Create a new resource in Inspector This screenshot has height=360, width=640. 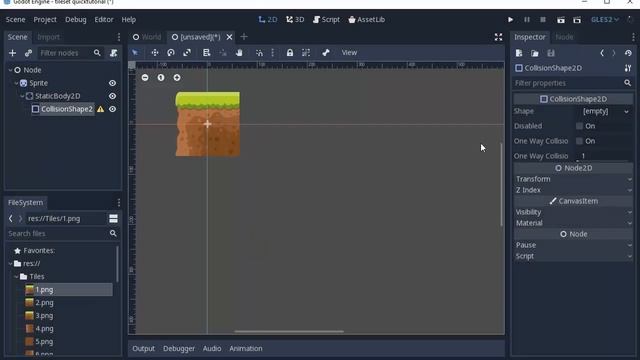pyautogui.click(x=519, y=53)
